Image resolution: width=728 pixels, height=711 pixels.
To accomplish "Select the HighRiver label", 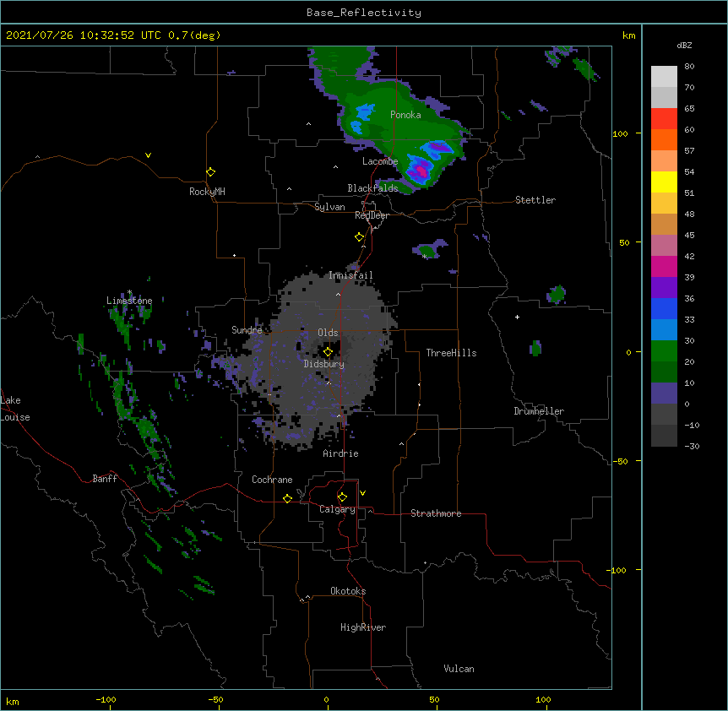I will tap(363, 627).
